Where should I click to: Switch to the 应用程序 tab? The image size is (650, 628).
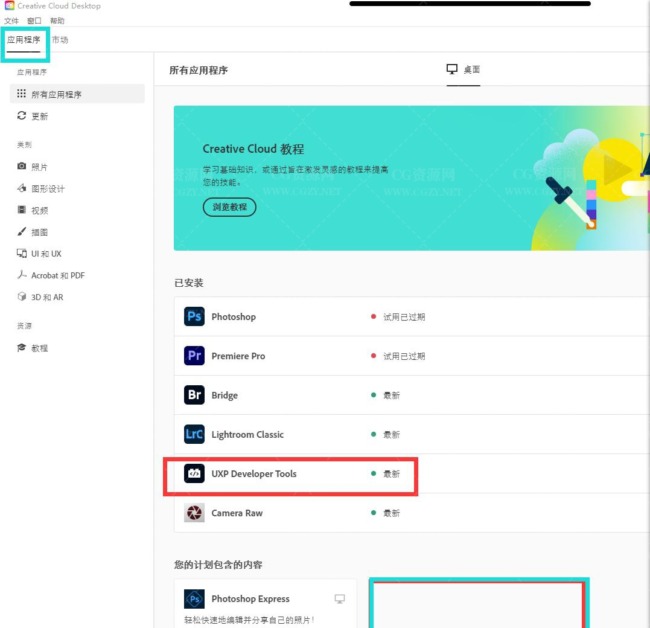(x=24, y=40)
